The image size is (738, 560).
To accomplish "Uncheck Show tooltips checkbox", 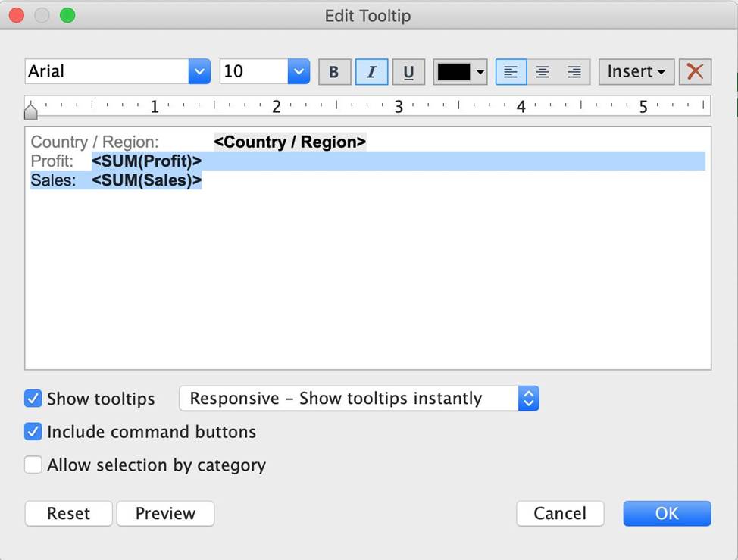I will pos(33,399).
